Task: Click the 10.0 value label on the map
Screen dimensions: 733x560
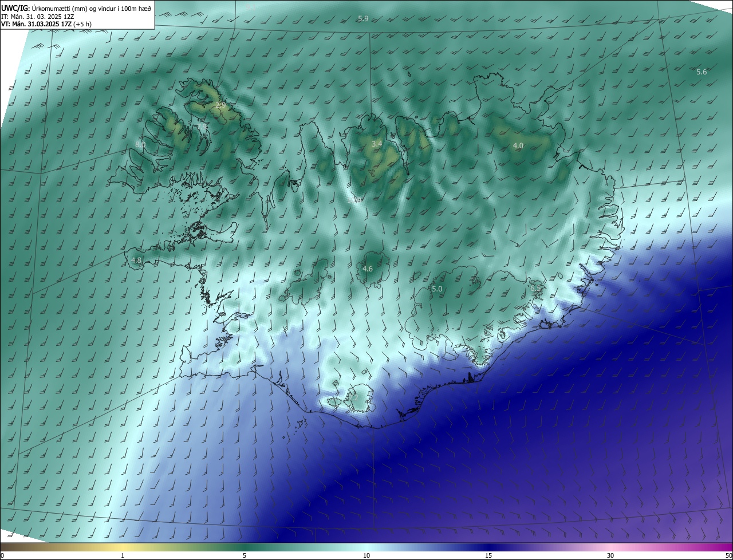Action: pyautogui.click(x=354, y=200)
